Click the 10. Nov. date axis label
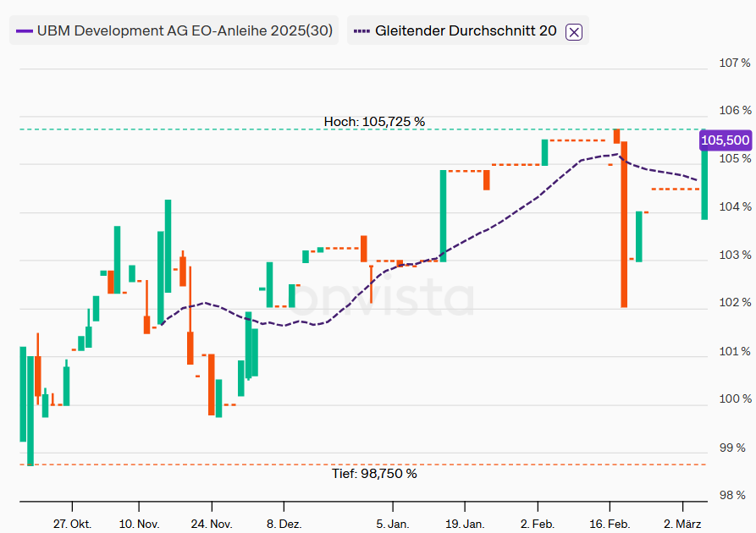Image resolution: width=756 pixels, height=533 pixels. click(140, 524)
